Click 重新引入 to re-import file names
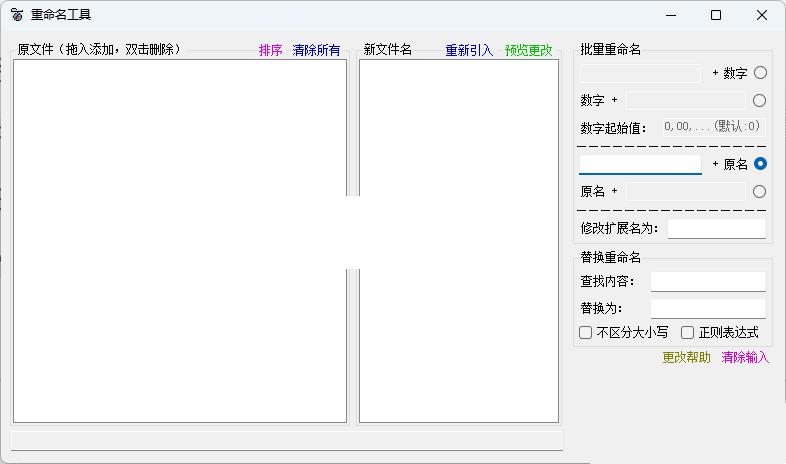Screen dimensions: 786x464 [469, 50]
